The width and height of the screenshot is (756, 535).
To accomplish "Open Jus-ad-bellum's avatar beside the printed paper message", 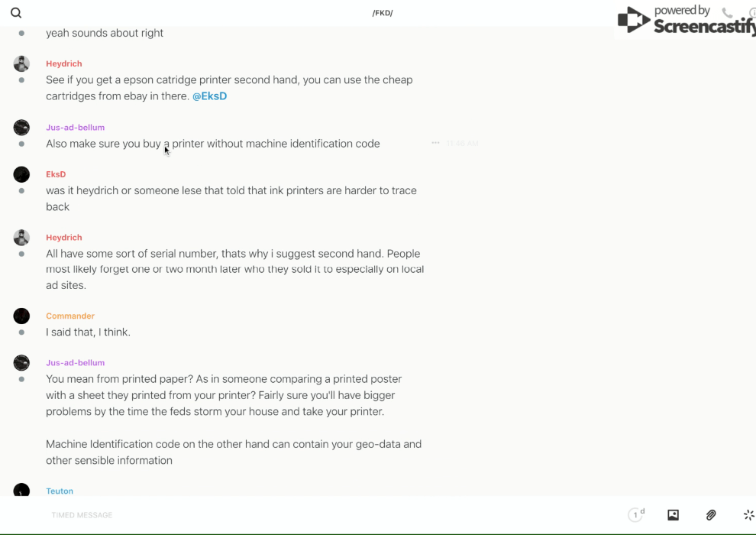I will 21,362.
